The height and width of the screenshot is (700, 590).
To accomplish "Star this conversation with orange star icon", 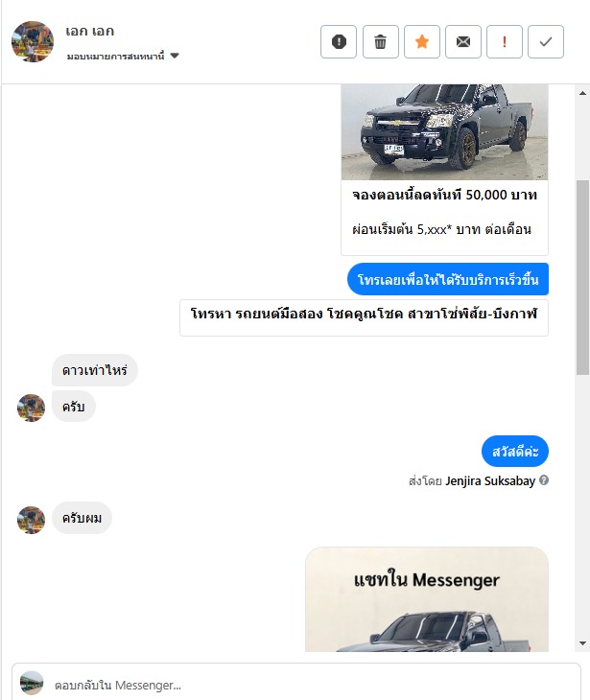I will point(421,42).
